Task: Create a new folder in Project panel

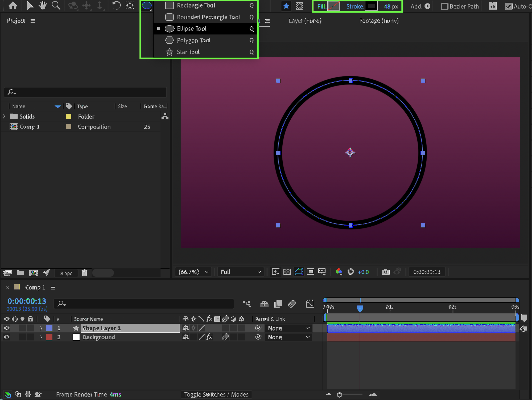Action: tap(20, 273)
